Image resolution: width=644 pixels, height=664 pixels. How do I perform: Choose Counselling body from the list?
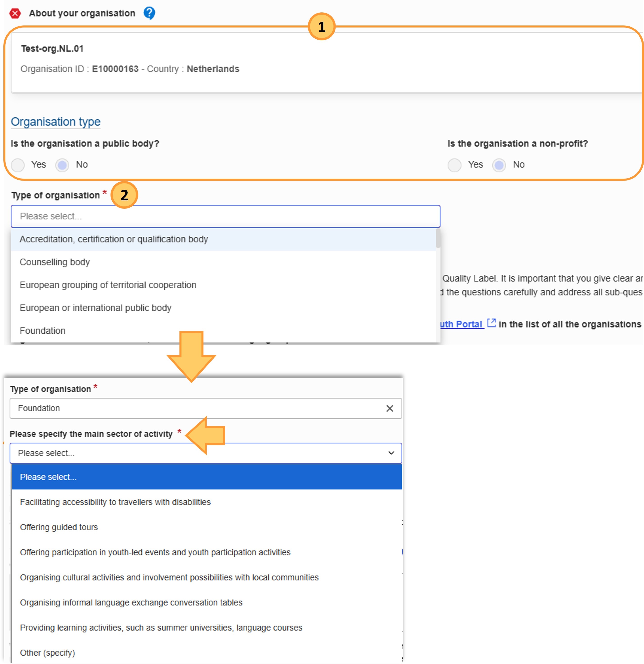(x=55, y=262)
